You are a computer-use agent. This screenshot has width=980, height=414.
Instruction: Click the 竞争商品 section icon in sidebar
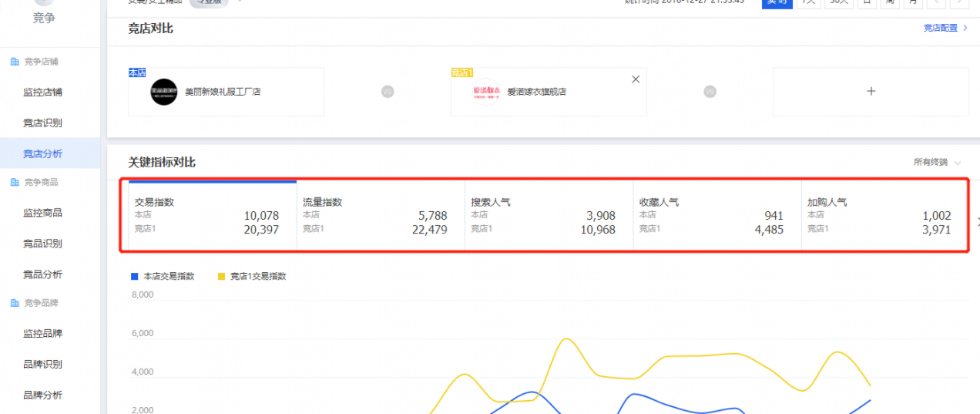click(15, 183)
